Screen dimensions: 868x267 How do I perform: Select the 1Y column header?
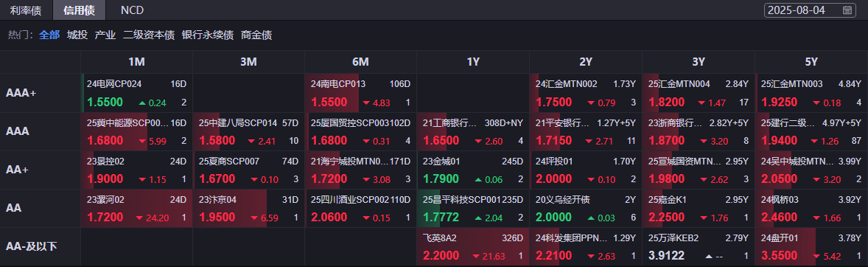473,62
